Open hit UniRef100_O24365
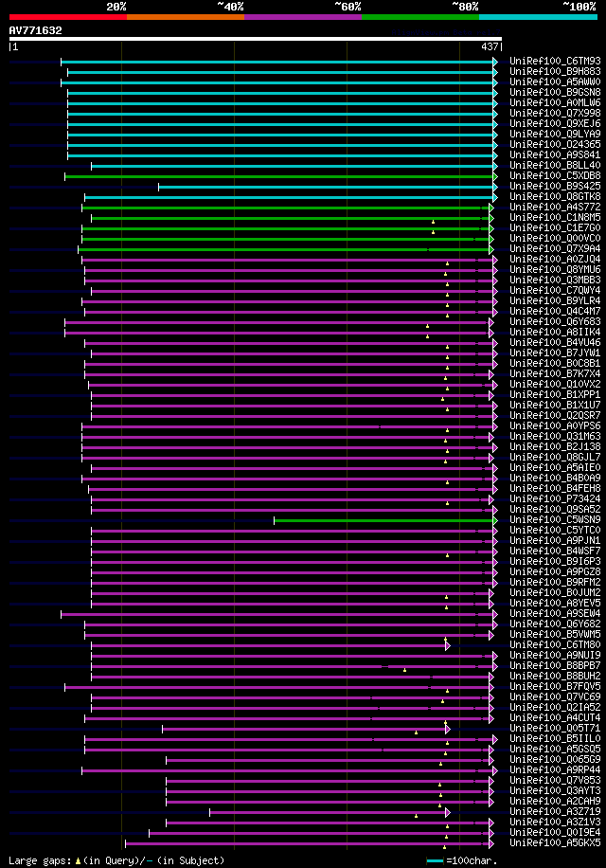Image resolution: width=606 pixels, height=868 pixels. click(555, 145)
